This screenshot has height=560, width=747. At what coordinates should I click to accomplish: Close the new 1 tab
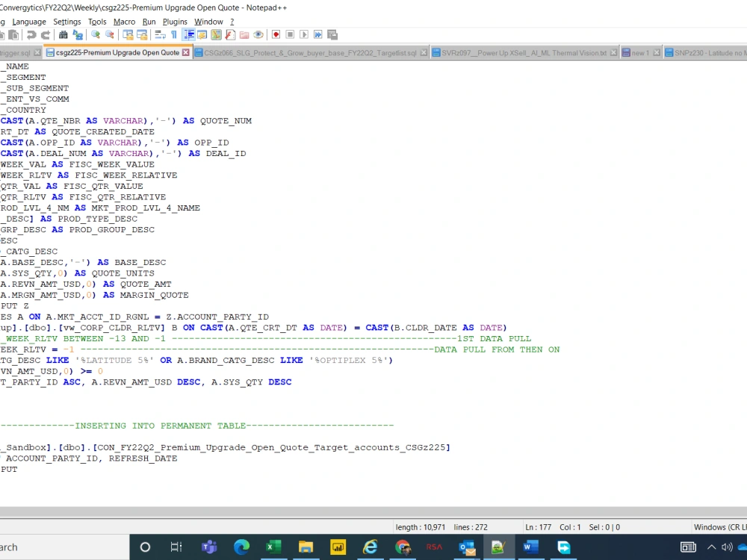coord(657,53)
